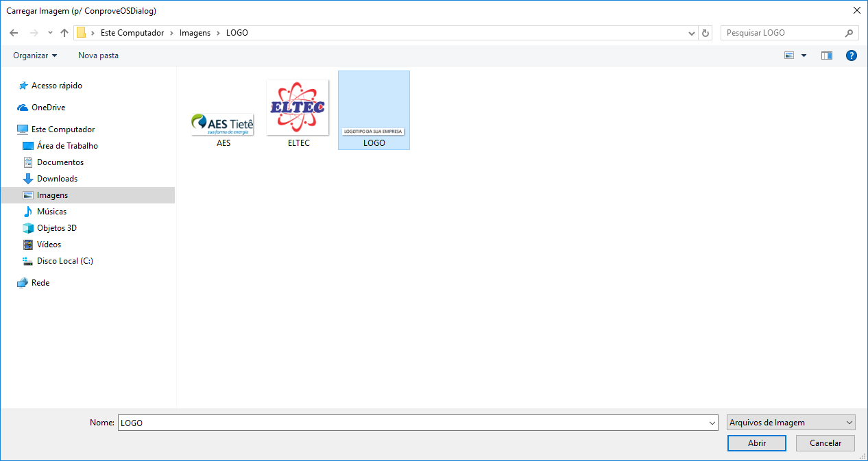Click the Vídeos film icon
The image size is (868, 461).
click(28, 245)
